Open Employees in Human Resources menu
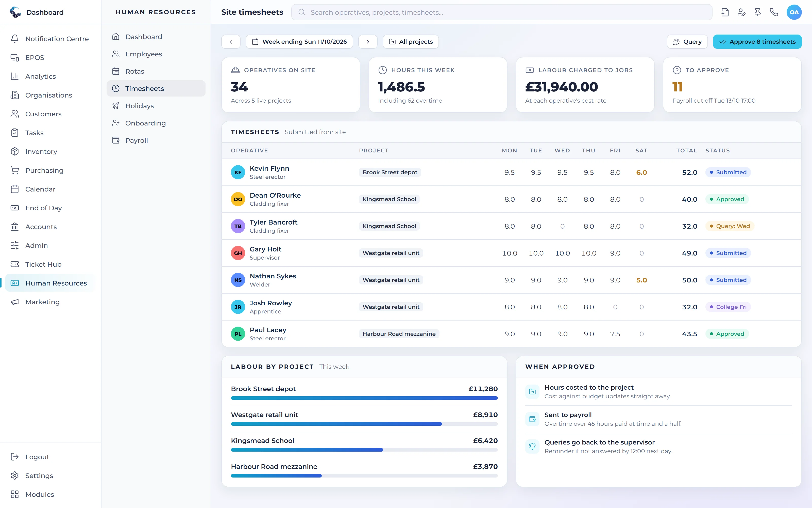 pos(156,54)
